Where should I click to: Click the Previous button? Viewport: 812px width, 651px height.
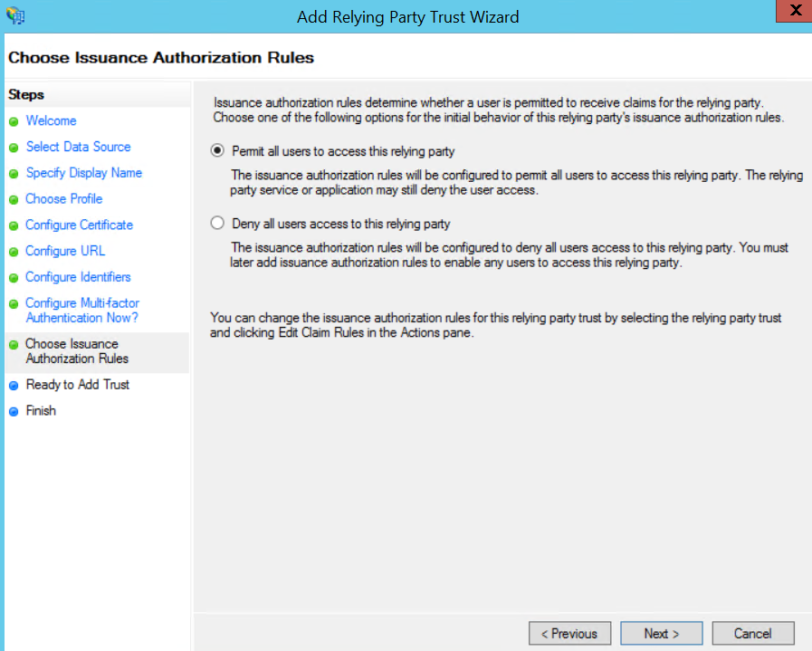click(569, 634)
